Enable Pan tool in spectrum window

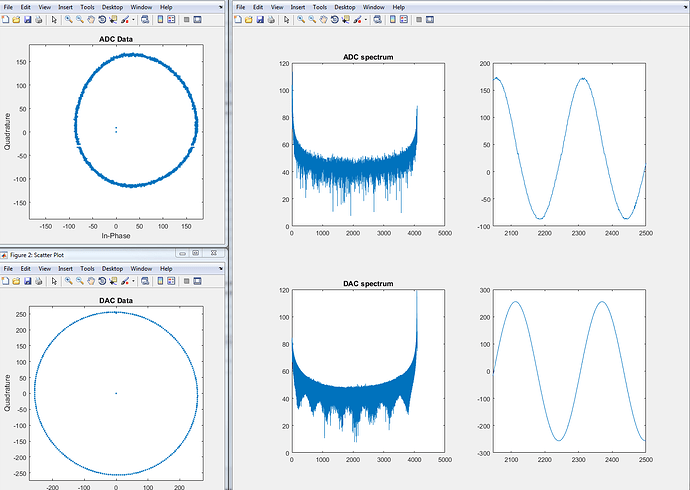coord(323,20)
